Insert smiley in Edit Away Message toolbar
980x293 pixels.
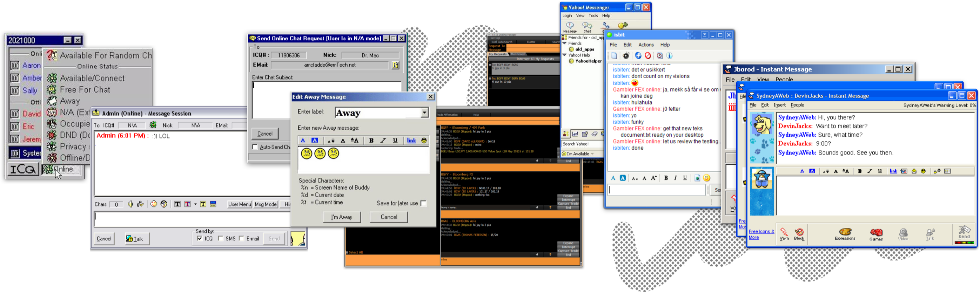tap(424, 141)
